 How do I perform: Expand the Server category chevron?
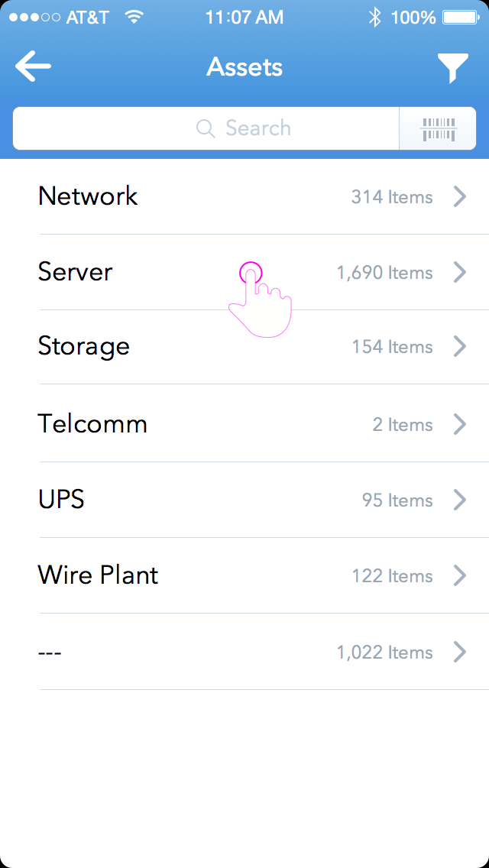pyautogui.click(x=460, y=272)
